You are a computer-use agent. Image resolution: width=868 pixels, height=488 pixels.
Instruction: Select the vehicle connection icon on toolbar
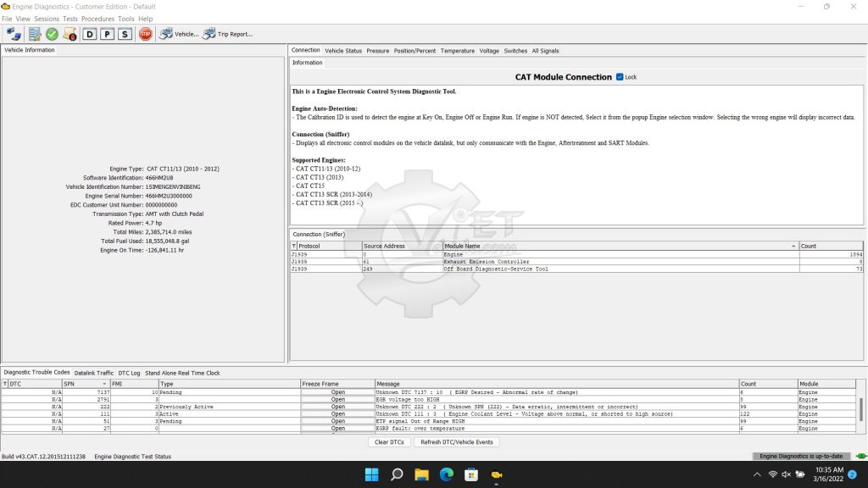pyautogui.click(x=14, y=34)
